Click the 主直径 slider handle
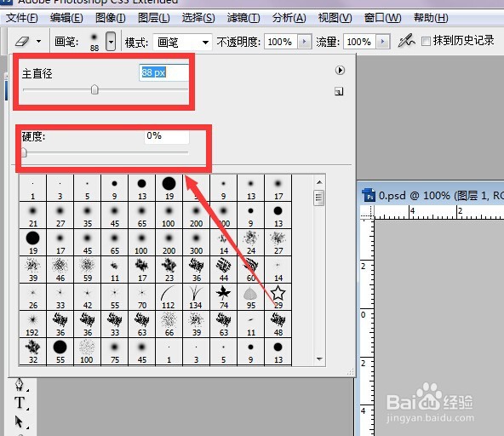Viewport: 504px width, 436px height. coord(94,89)
